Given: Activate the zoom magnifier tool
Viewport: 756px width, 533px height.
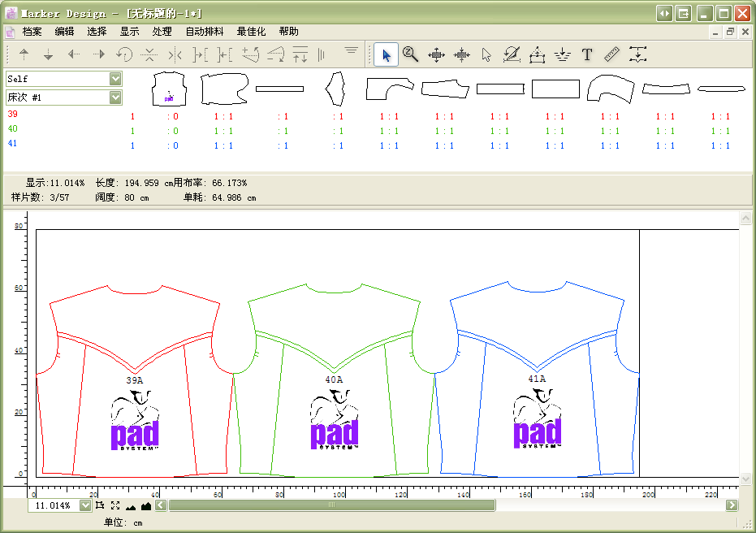Looking at the screenshot, I should [x=411, y=54].
